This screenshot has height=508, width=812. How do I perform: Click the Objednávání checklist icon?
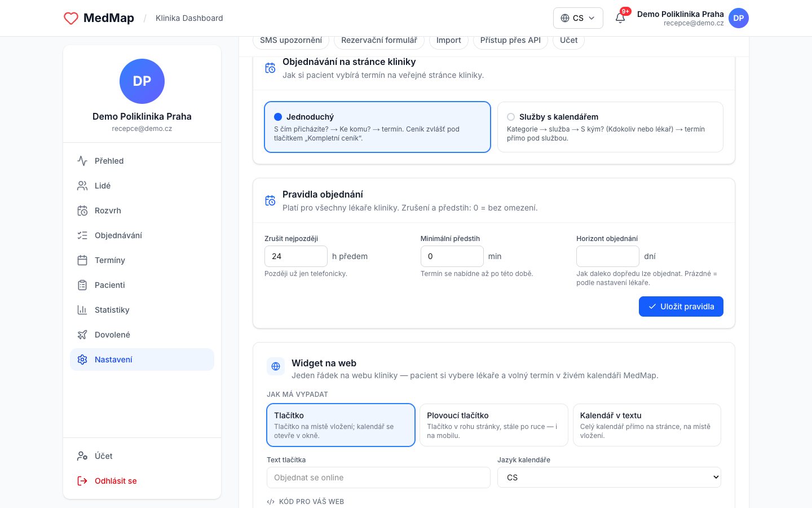point(82,235)
